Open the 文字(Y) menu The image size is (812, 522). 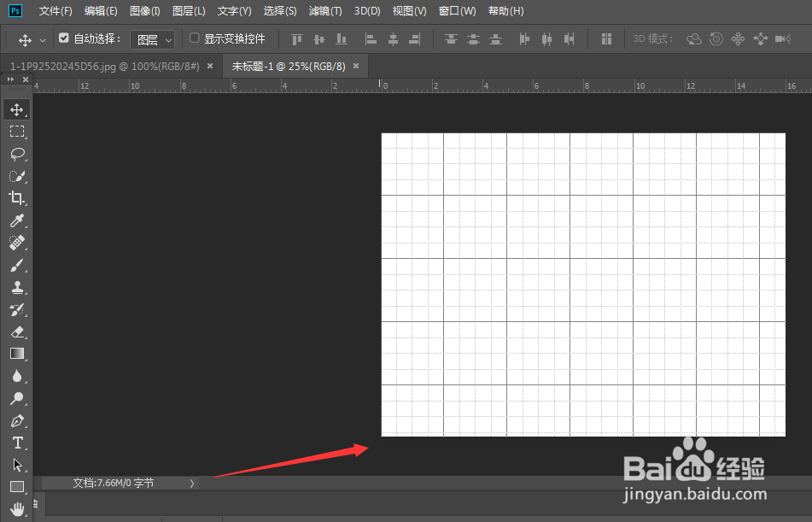[x=234, y=11]
